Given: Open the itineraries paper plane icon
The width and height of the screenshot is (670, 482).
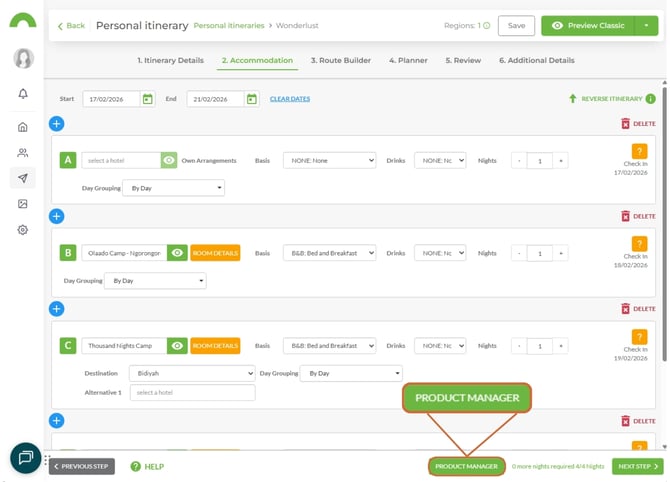Looking at the screenshot, I should pyautogui.click(x=23, y=178).
